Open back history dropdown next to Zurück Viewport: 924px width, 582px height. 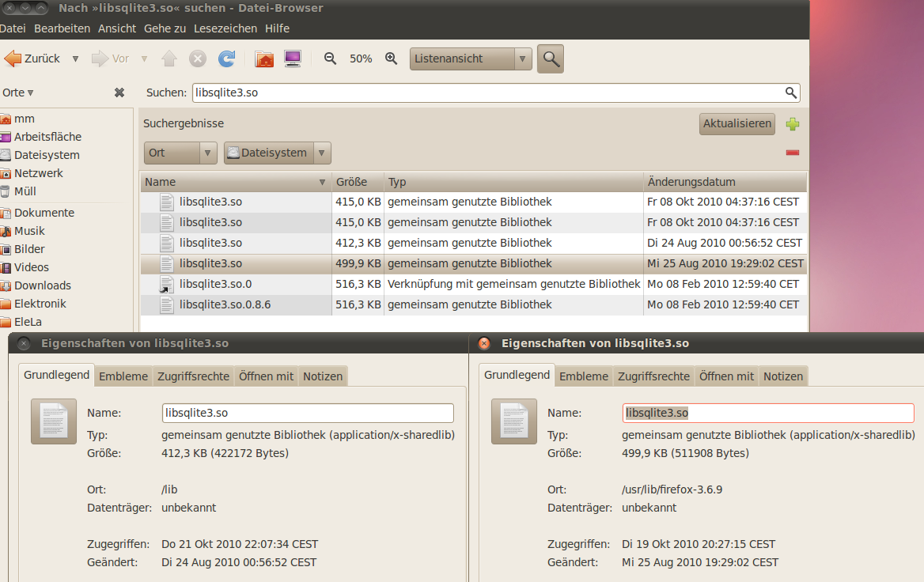pyautogui.click(x=75, y=59)
